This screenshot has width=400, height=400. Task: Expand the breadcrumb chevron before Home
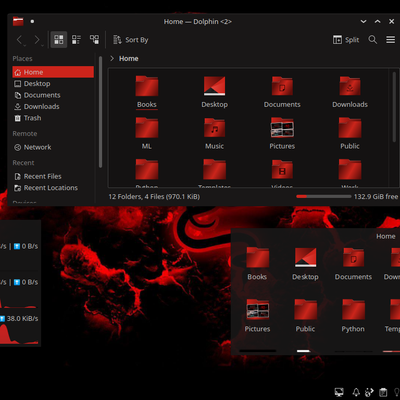coord(112,58)
